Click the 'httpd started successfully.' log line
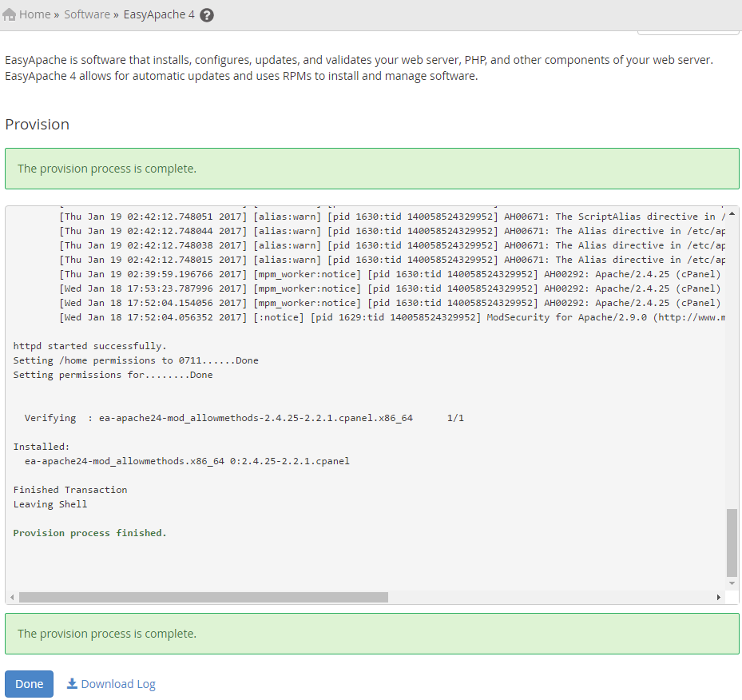Viewport: 742px width, 700px height. click(90, 346)
